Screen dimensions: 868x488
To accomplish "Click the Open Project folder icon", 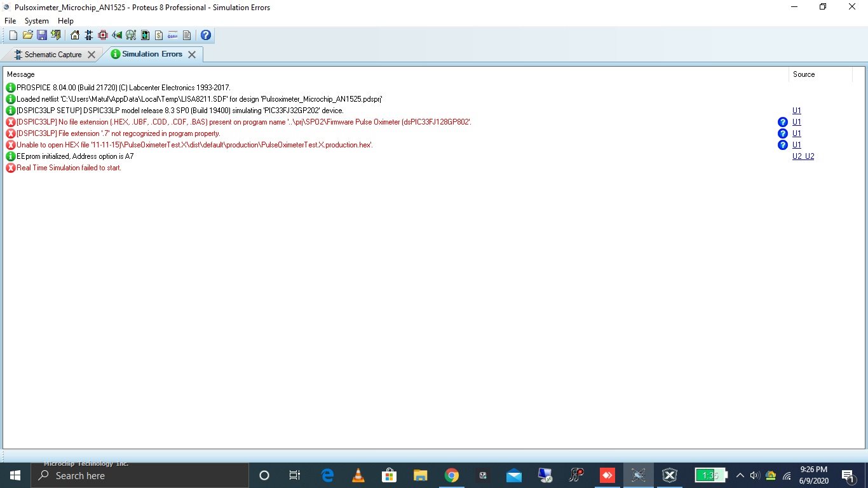I will 27,35.
